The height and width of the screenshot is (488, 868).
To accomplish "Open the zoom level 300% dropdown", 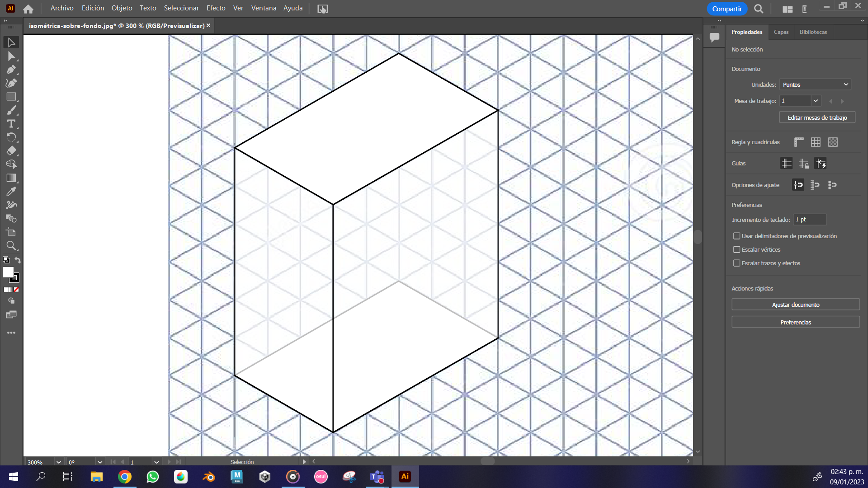I will 58,462.
